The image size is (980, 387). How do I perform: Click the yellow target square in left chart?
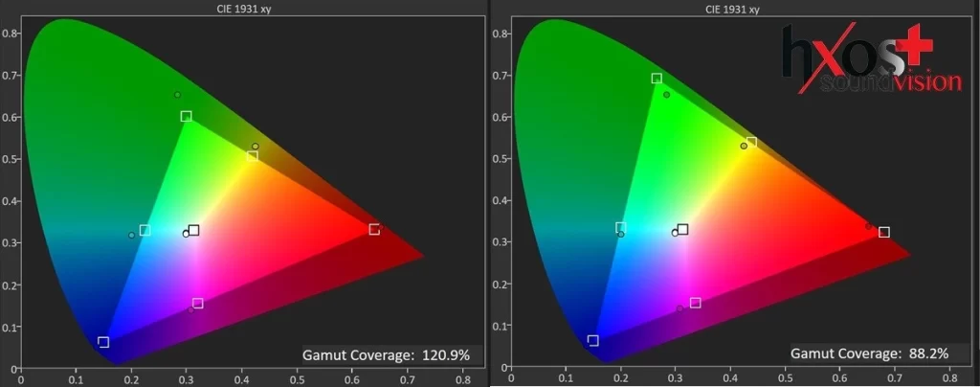(253, 156)
